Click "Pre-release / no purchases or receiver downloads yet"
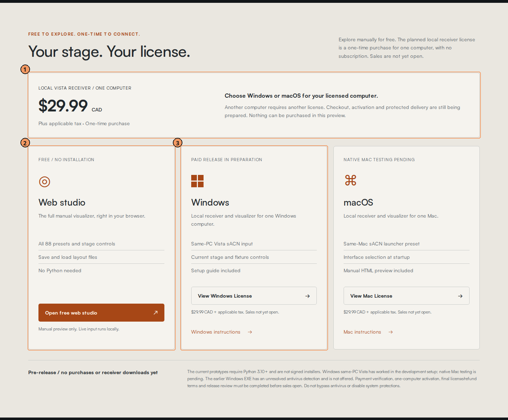 pos(93,373)
